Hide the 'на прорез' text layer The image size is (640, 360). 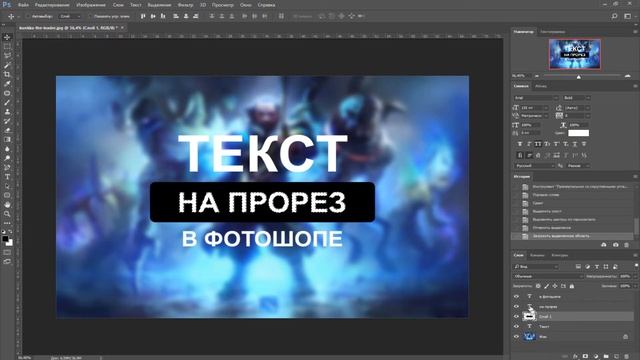pos(516,307)
